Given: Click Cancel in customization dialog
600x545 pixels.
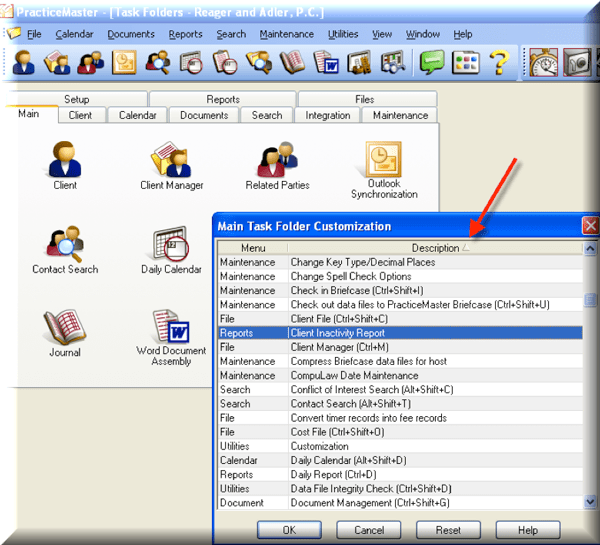Looking at the screenshot, I should pos(368,530).
